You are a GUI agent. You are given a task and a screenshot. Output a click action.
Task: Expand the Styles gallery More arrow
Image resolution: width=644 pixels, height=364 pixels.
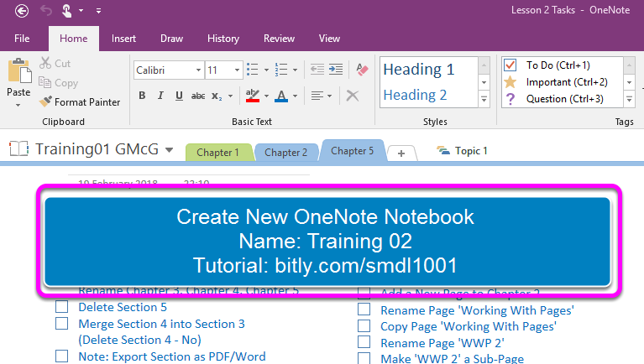click(484, 99)
